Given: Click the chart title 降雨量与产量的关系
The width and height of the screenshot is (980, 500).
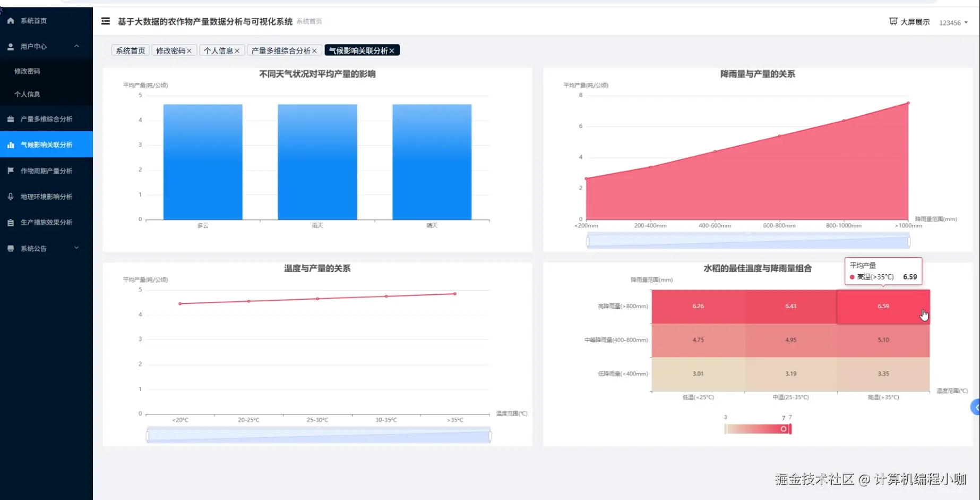Looking at the screenshot, I should pyautogui.click(x=758, y=74).
